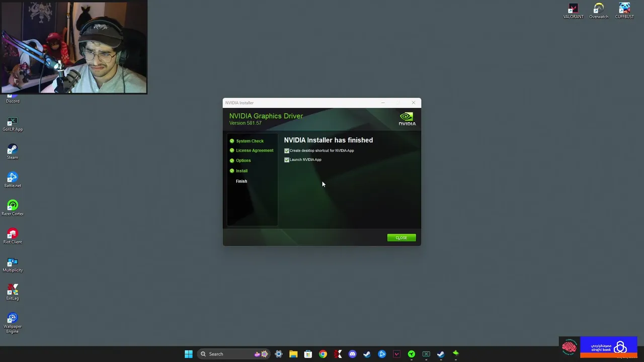Select the Steam desktop shortcut

pos(13,152)
